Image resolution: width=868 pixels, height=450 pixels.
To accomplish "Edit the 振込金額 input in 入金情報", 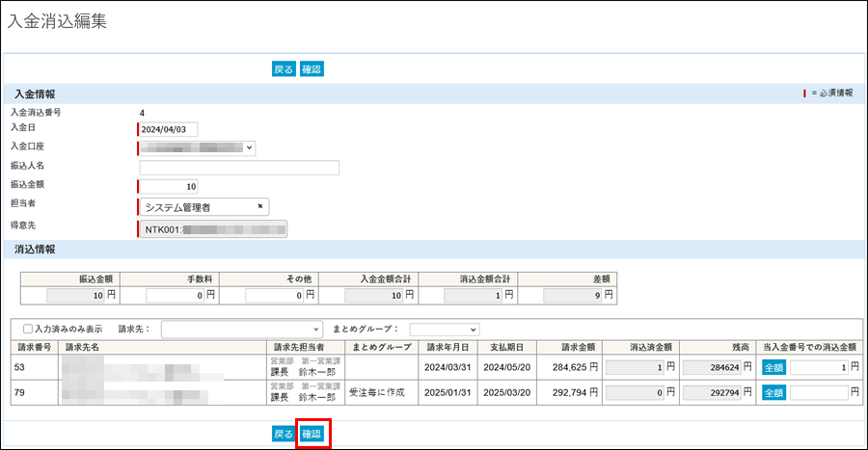I will point(168,186).
